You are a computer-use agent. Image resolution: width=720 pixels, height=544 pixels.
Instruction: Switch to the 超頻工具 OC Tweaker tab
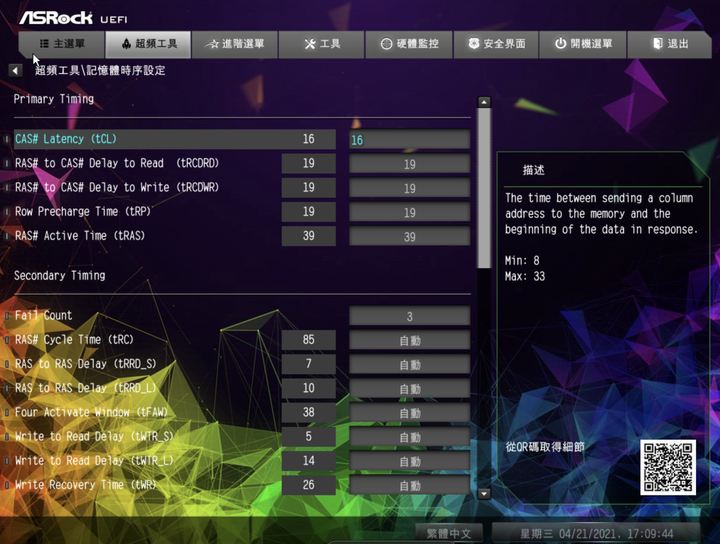148,44
